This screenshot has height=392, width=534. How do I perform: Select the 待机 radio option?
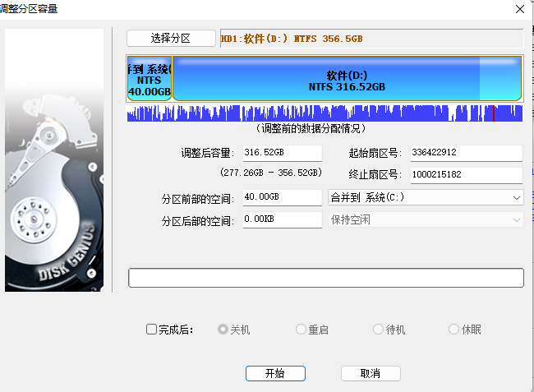378,330
